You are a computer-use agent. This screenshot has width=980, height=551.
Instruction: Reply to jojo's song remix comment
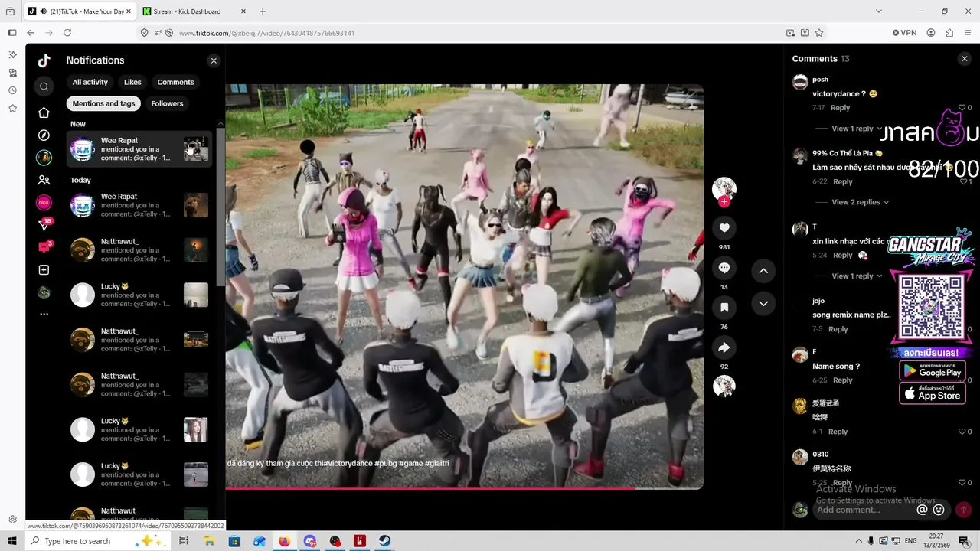click(838, 329)
